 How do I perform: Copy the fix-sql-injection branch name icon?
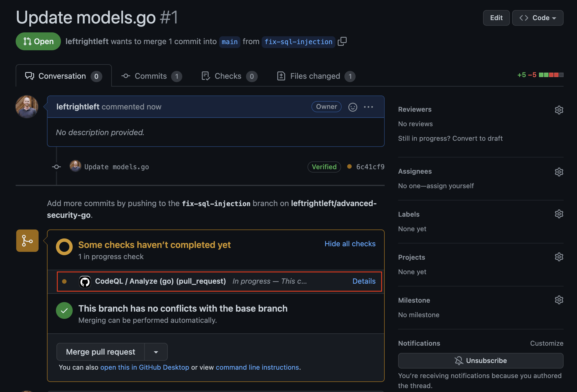point(342,41)
